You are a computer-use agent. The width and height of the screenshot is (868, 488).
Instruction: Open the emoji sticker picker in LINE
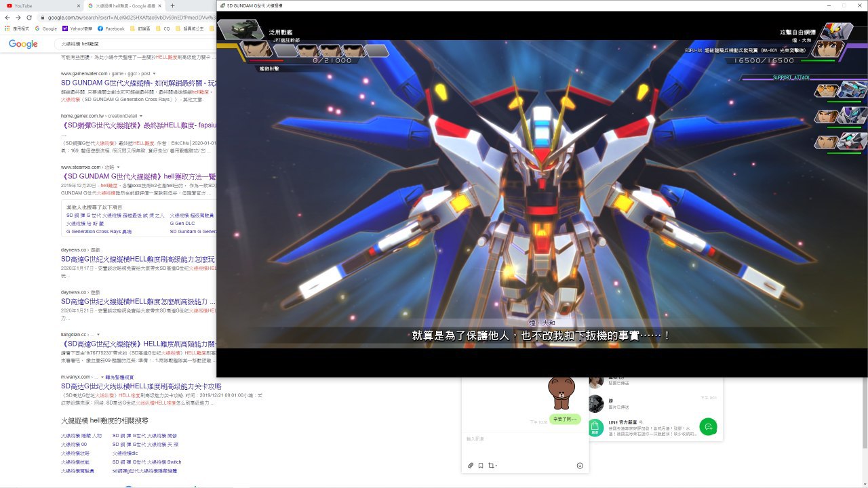tap(580, 466)
